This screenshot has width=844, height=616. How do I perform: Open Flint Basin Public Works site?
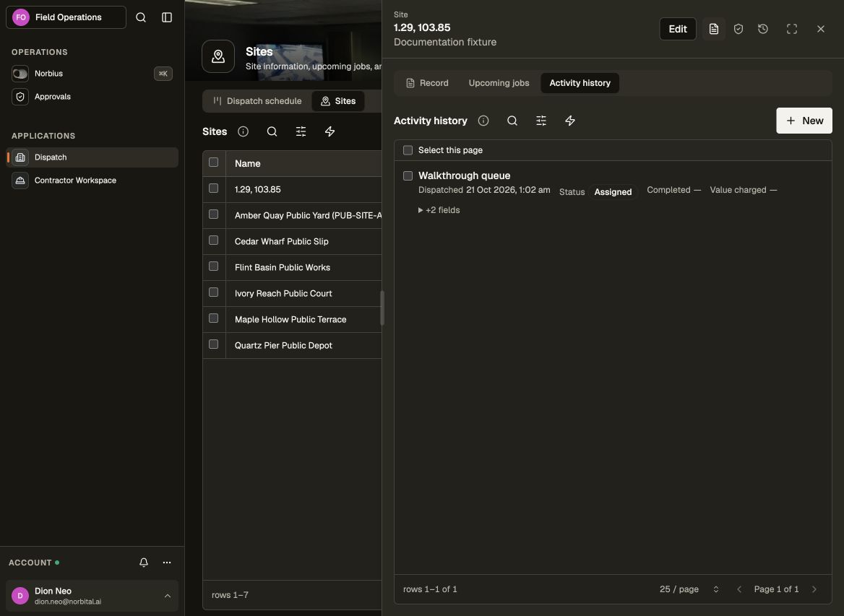click(283, 267)
